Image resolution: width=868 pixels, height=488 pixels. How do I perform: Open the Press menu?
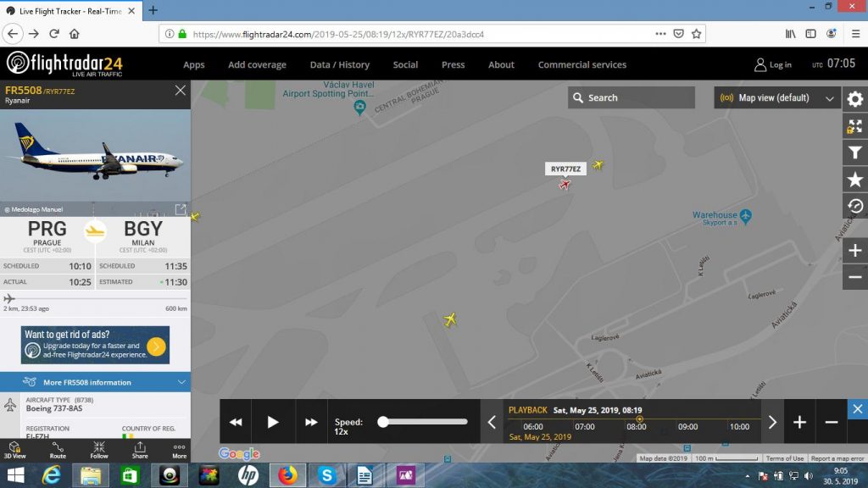click(453, 64)
